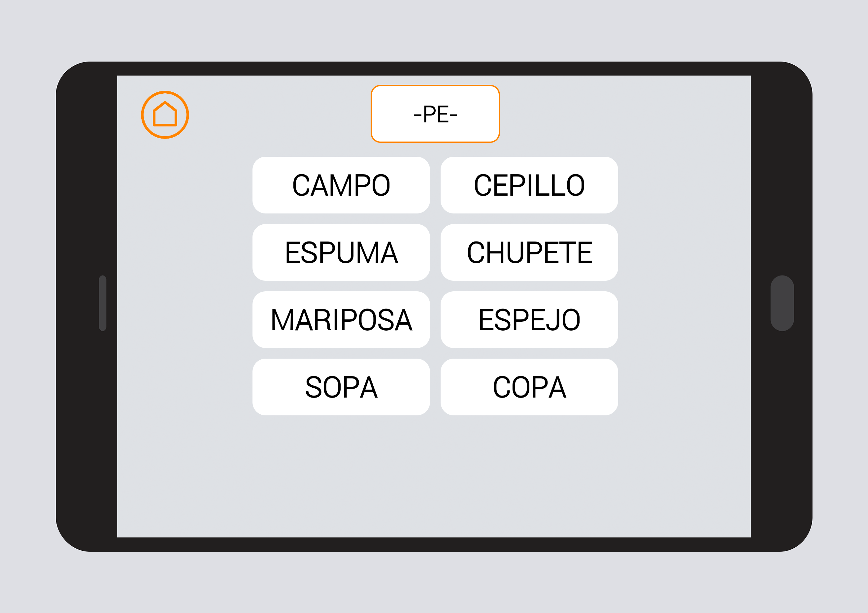Select the word CAMPO
This screenshot has width=868, height=613.
click(x=341, y=185)
